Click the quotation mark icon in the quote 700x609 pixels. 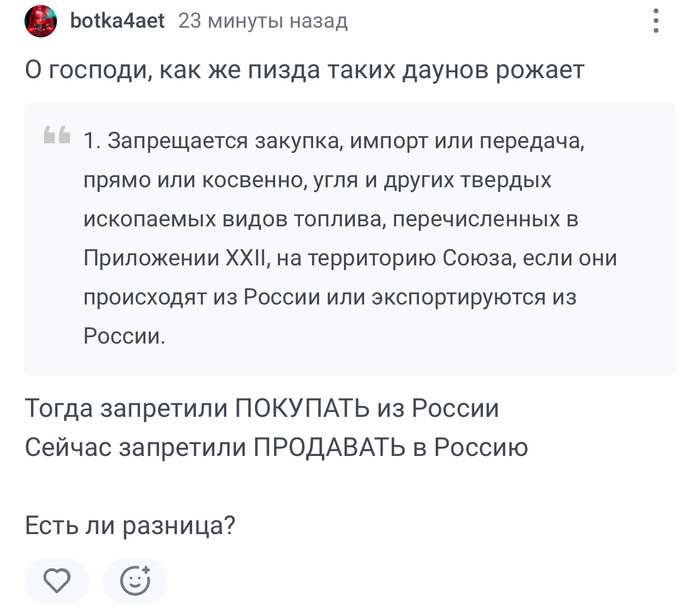click(57, 138)
